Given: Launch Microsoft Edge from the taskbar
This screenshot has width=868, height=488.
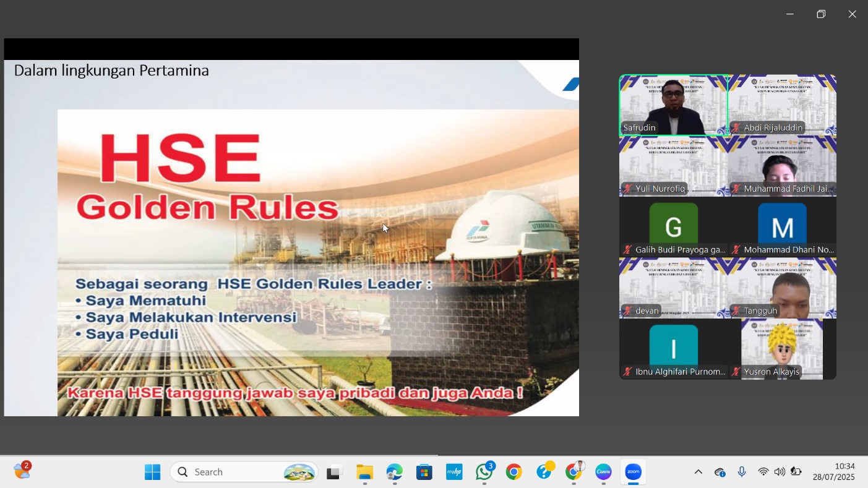Looking at the screenshot, I should (394, 472).
